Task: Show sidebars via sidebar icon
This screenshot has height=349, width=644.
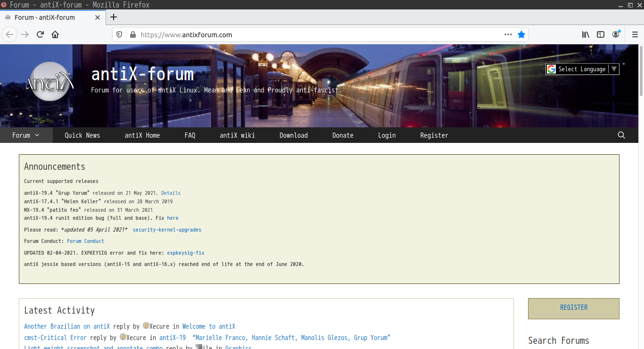Action: click(x=601, y=34)
